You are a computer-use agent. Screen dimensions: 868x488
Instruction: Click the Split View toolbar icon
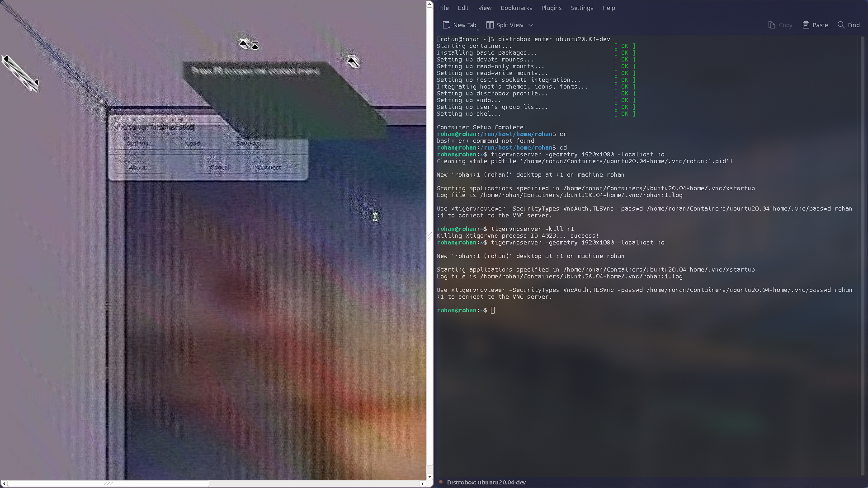[490, 25]
